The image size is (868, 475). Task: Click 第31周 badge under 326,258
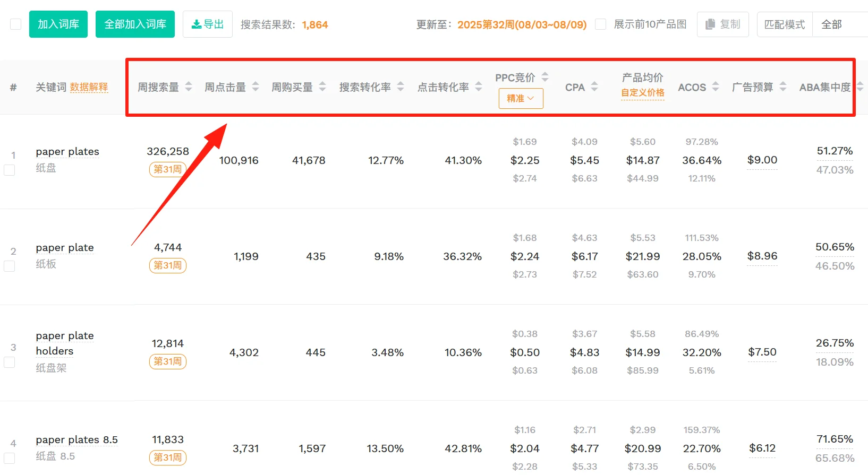pyautogui.click(x=168, y=169)
